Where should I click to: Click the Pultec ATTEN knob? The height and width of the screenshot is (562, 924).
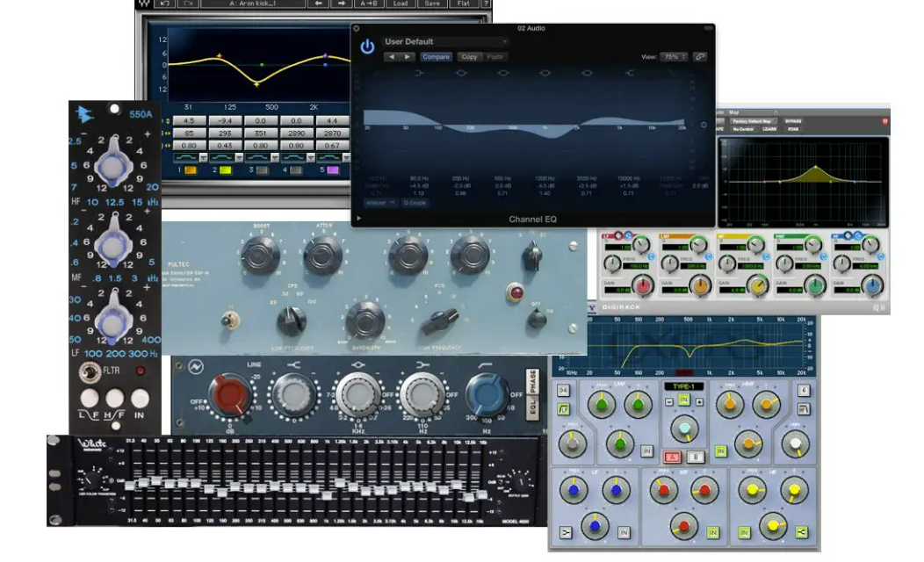(323, 255)
